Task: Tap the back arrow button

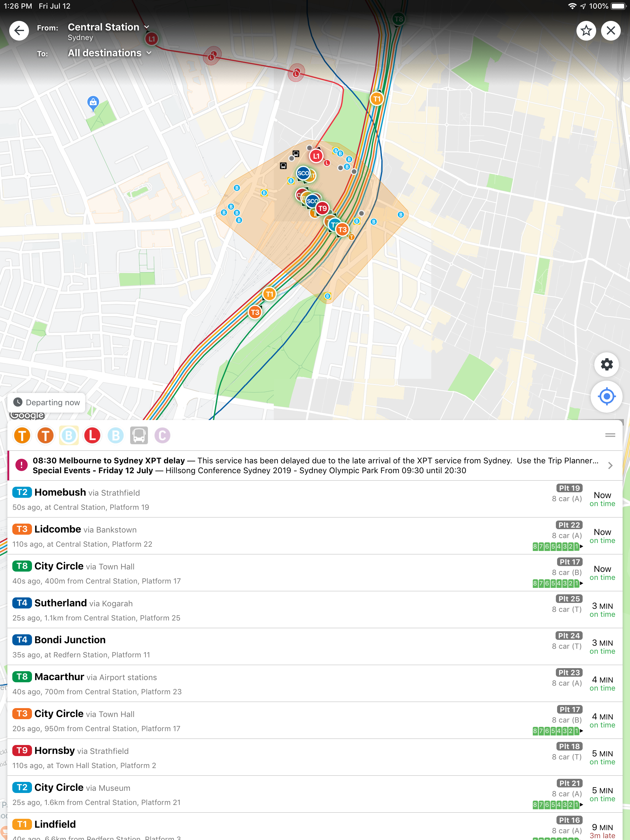Action: (19, 30)
